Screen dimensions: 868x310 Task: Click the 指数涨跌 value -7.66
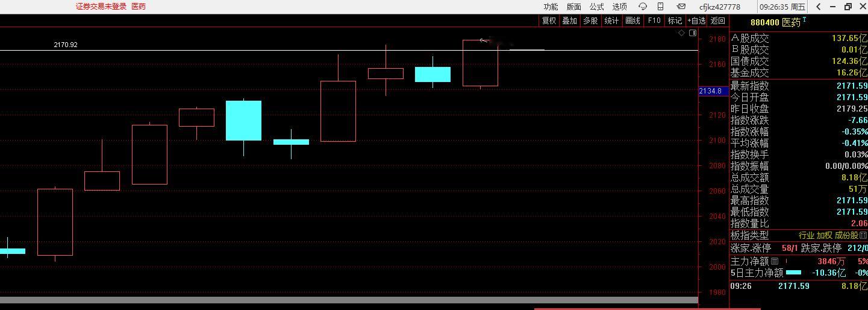857,120
